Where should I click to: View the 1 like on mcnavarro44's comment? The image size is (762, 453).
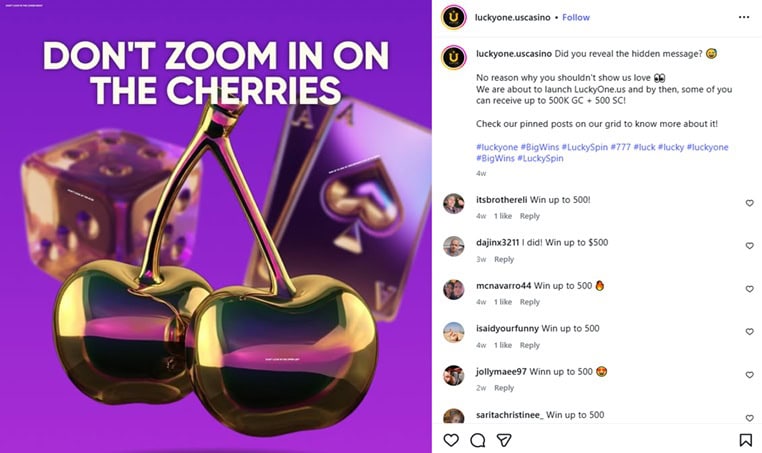click(x=504, y=302)
